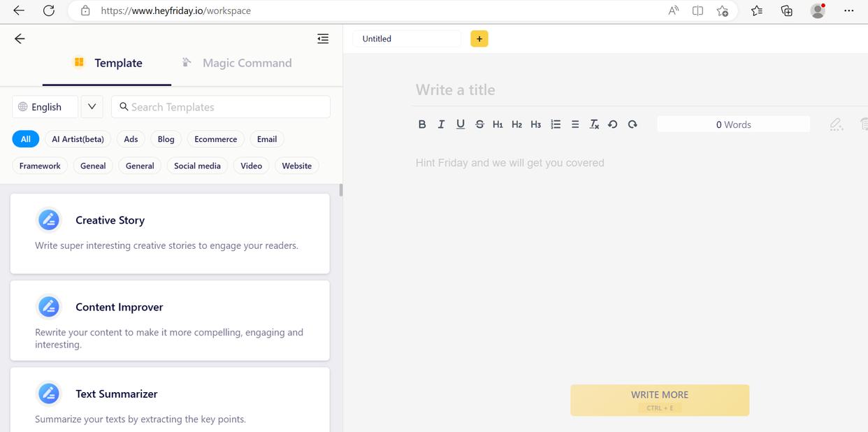Click the Hint Friday editor area
This screenshot has width=868, height=432.
click(510, 163)
